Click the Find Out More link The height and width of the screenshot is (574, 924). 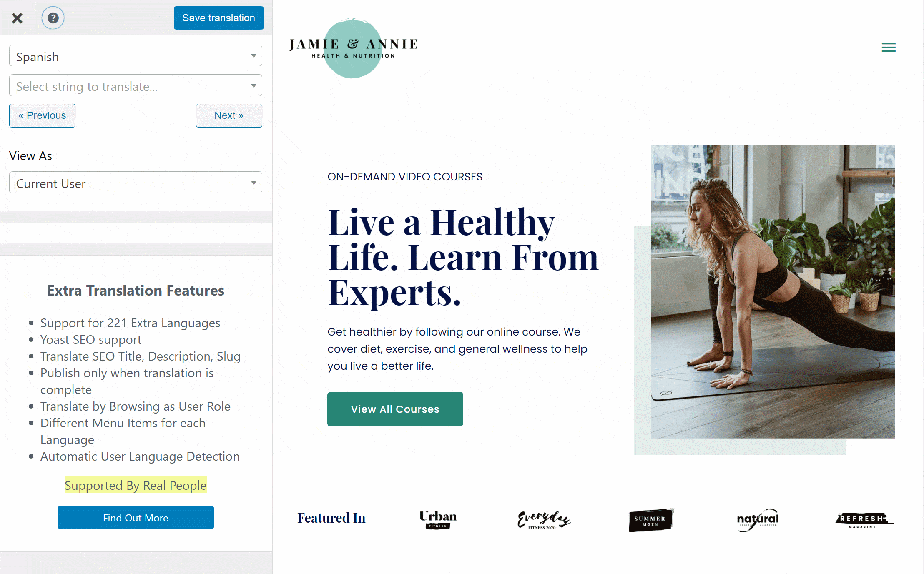point(136,518)
